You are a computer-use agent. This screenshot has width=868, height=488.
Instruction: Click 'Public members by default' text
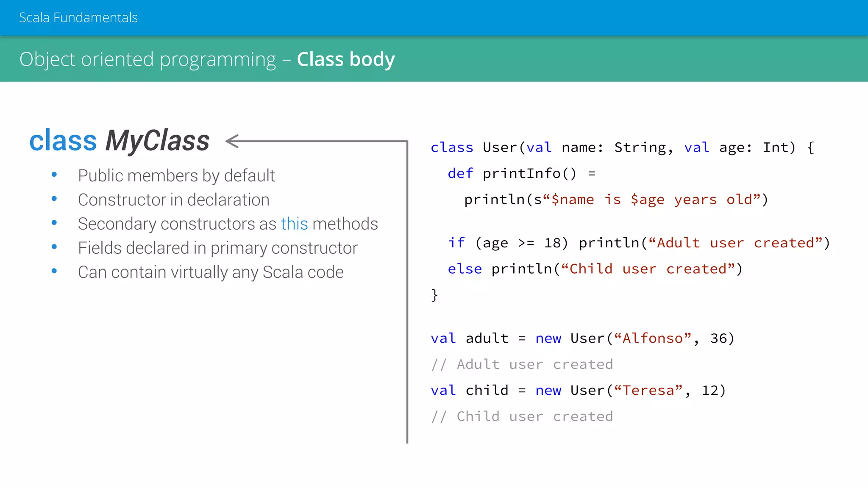tap(176, 175)
